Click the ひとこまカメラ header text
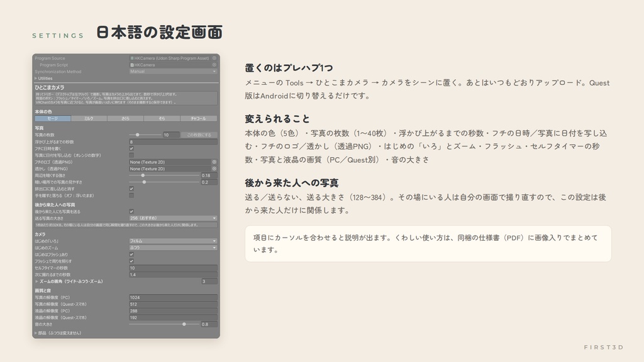Viewport: 644px width, 362px height. 49,87
